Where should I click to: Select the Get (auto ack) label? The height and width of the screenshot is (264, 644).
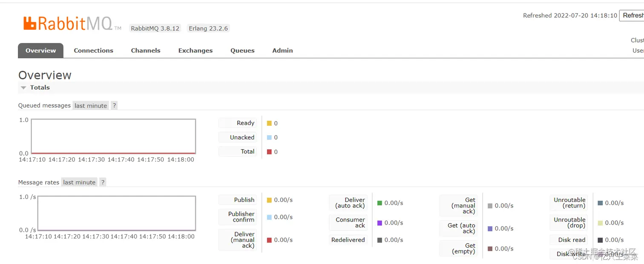tap(458, 228)
